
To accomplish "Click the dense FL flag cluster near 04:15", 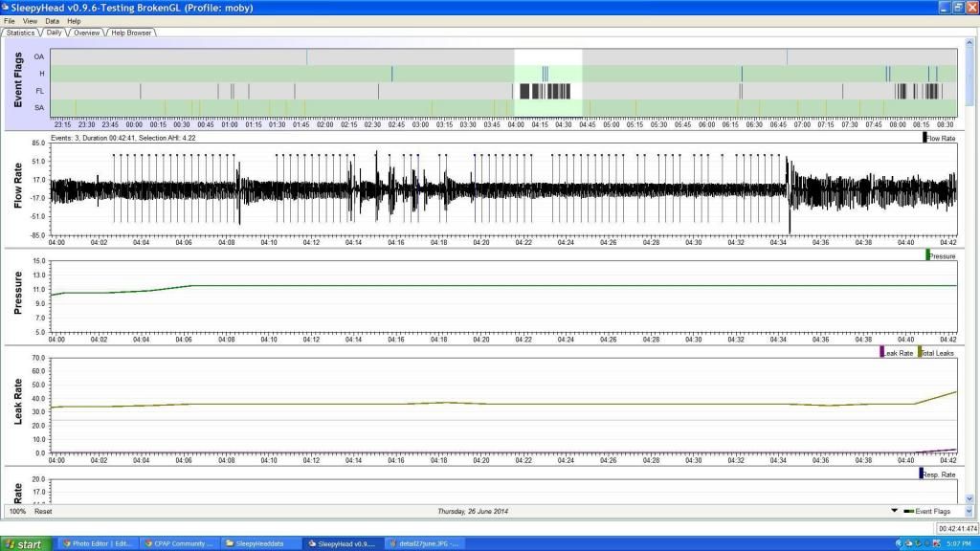I will [x=545, y=91].
